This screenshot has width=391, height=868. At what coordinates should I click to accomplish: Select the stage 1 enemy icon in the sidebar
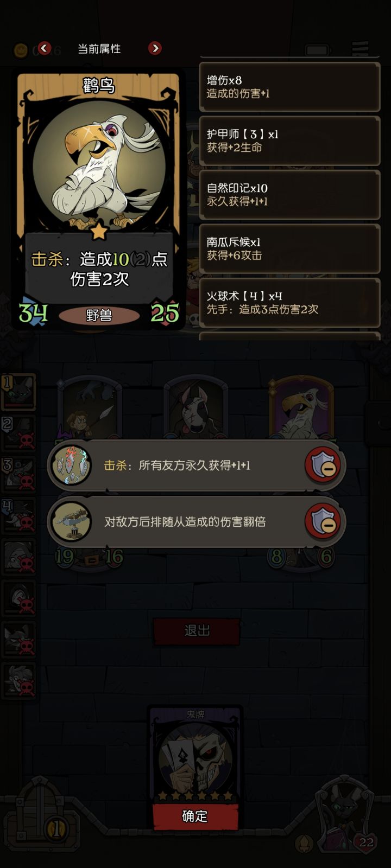19,391
